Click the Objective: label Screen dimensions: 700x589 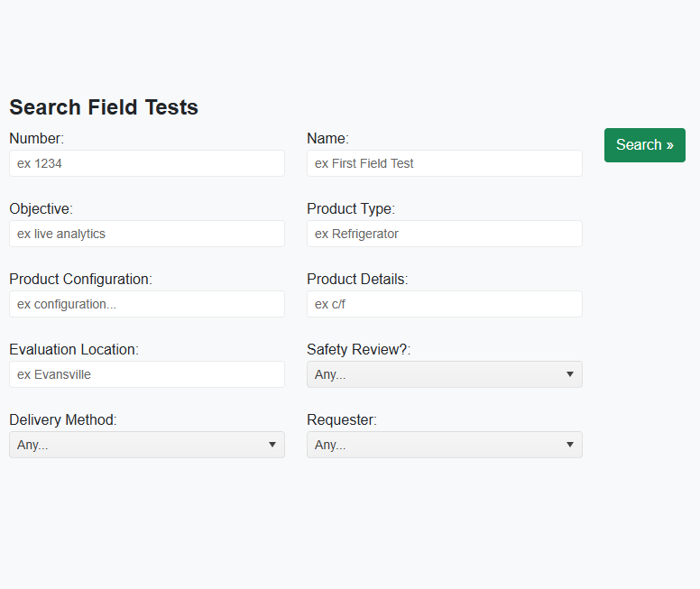coord(41,209)
